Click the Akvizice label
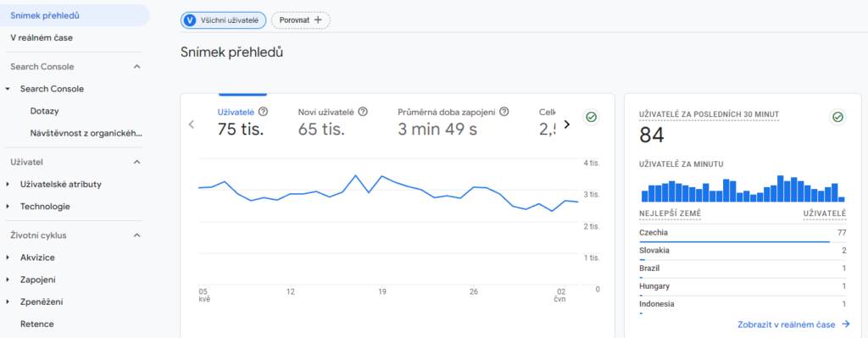Viewport: 868px width, 338px height. (x=37, y=258)
